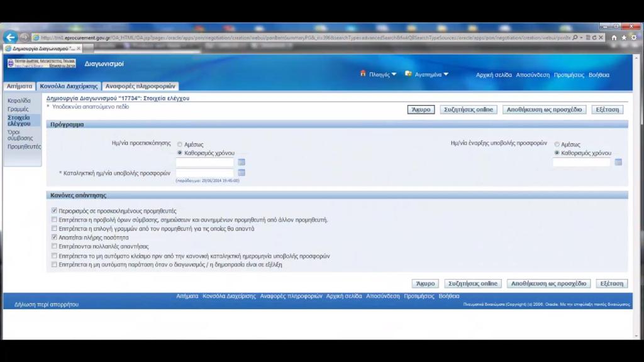Click the footer Αιτήματα link
644x362 pixels.
pyautogui.click(x=187, y=296)
